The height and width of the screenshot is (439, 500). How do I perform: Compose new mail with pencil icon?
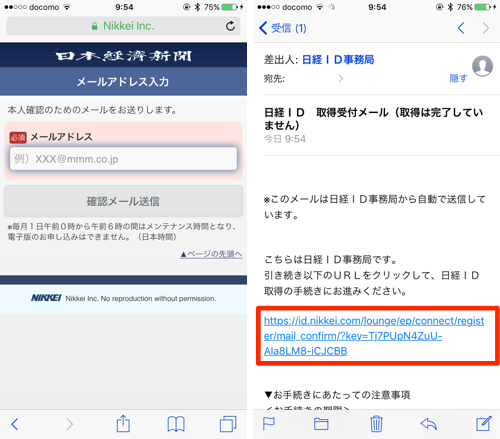point(484,423)
